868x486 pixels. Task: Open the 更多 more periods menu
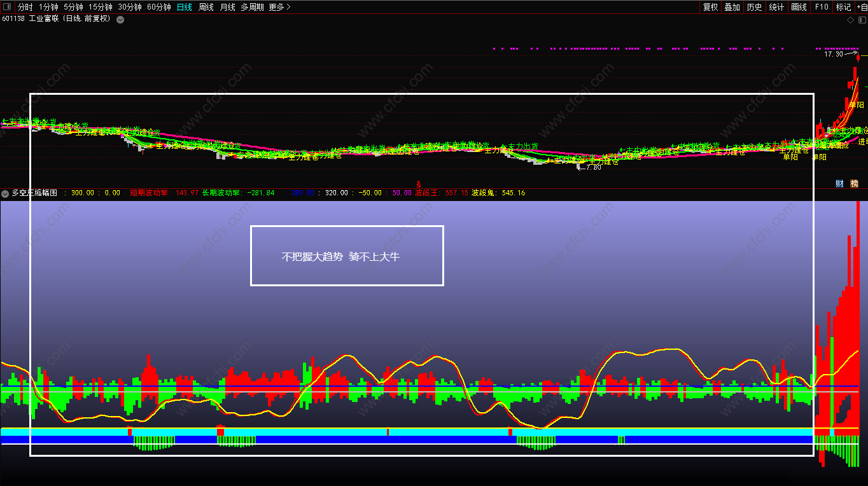(x=279, y=7)
